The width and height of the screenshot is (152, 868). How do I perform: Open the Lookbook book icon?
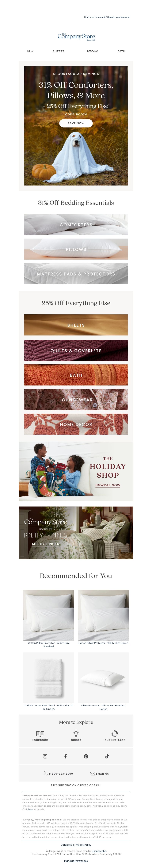(x=40, y=733)
